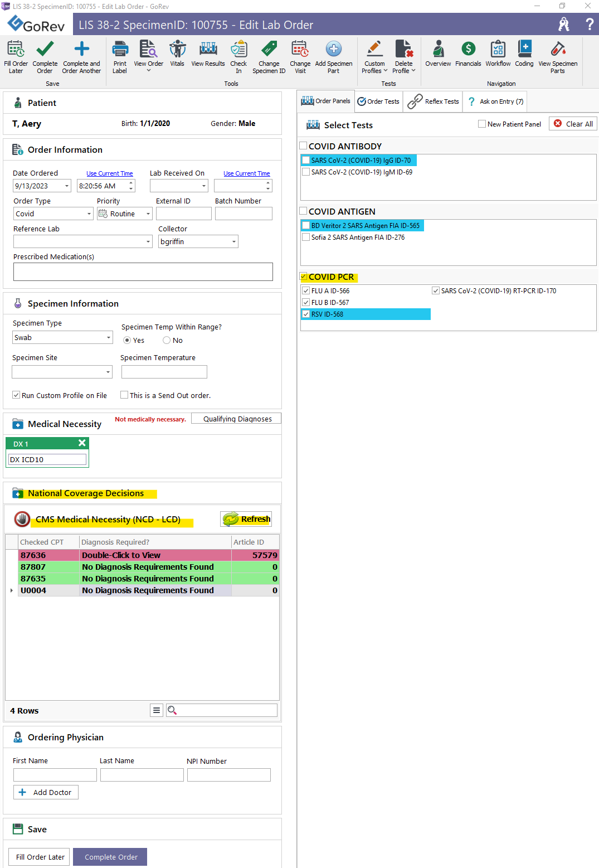This screenshot has width=599, height=868.
Task: Check BD Veritor 2 SARS Antigen test
Action: 306,225
